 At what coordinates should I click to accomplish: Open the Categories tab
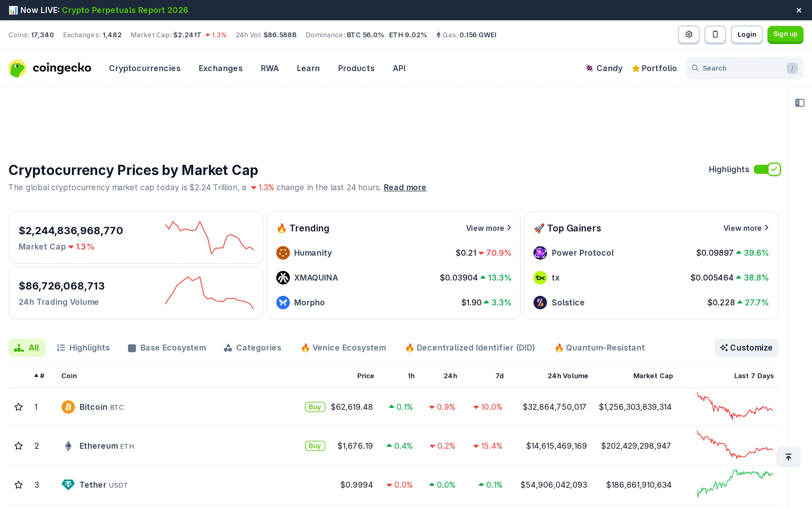pyautogui.click(x=252, y=348)
